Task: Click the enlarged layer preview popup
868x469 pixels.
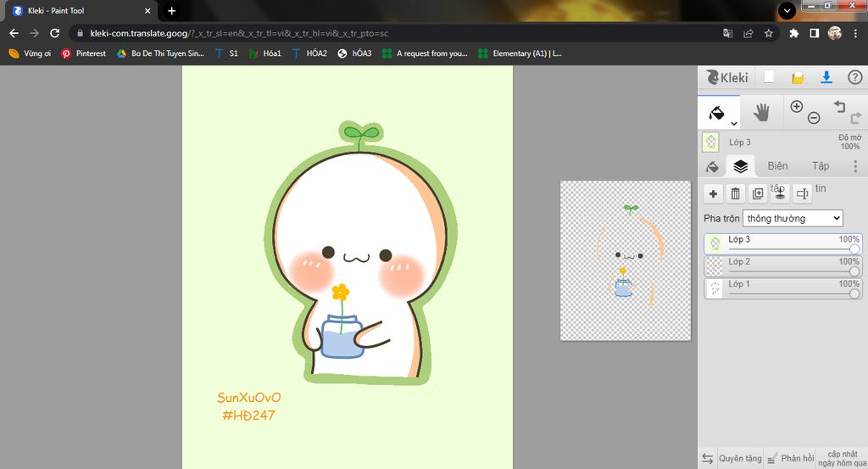Action: coord(626,260)
